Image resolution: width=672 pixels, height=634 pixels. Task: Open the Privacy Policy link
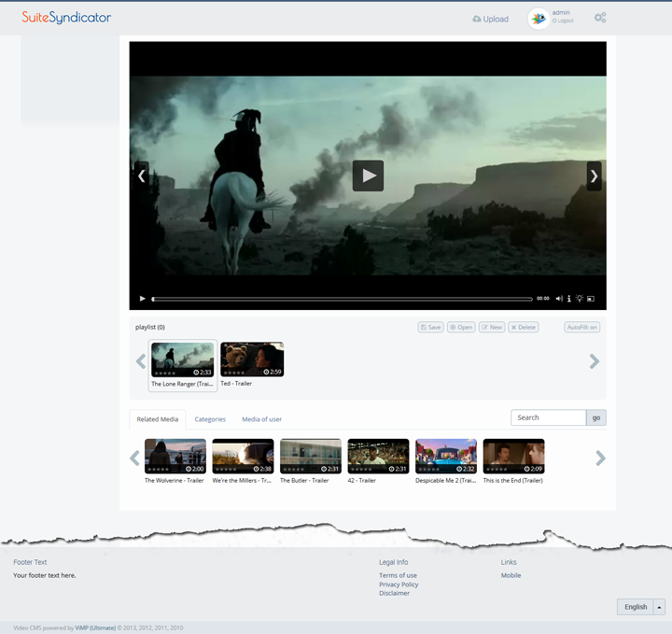point(399,585)
